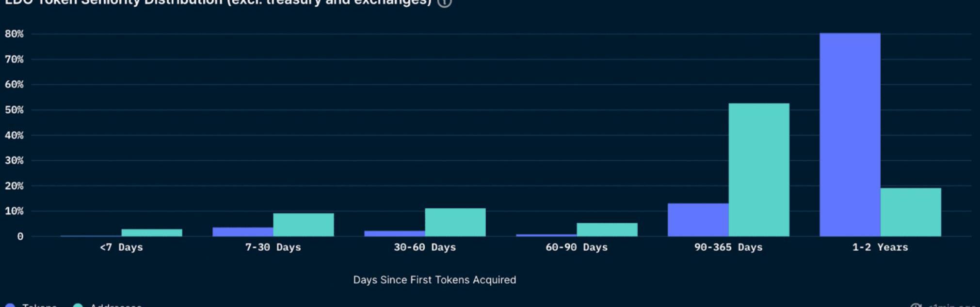Screen dimensions: 980x307
Task: Select the "30-60 Days" axis label
Action: click(425, 247)
